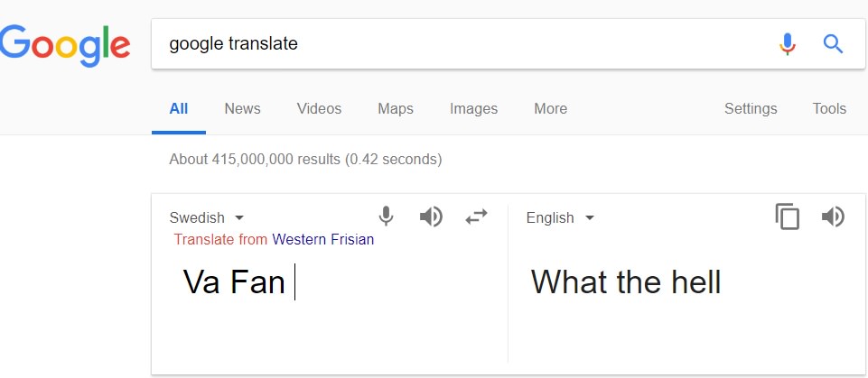Click the Google logo

pos(65,43)
